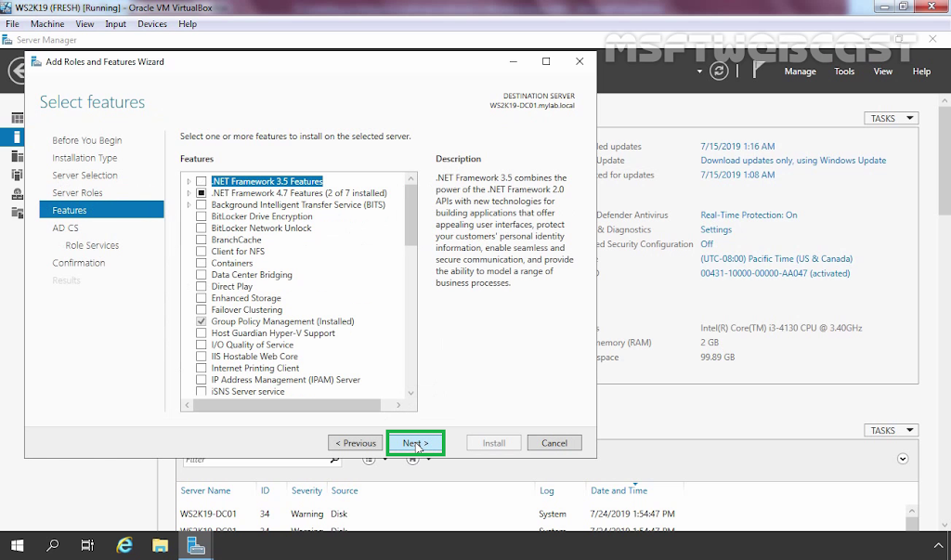Open File Explorer from the taskbar

pyautogui.click(x=160, y=545)
